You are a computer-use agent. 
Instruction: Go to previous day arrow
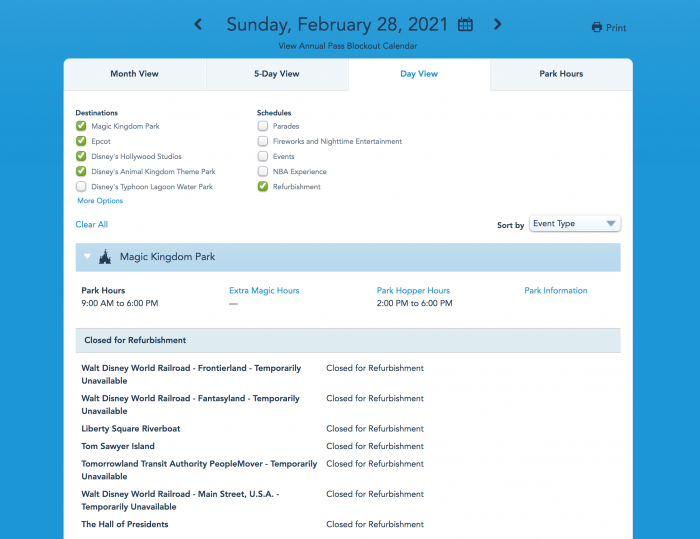coord(198,24)
